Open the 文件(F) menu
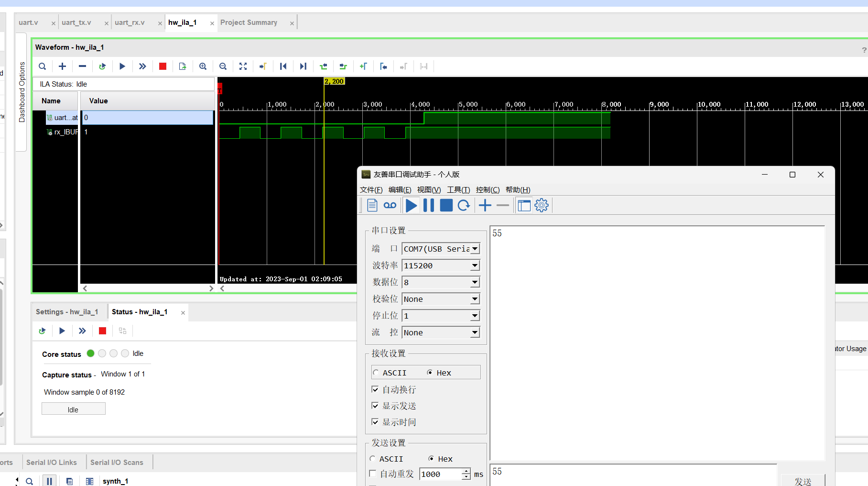The height and width of the screenshot is (486, 868). pos(371,190)
